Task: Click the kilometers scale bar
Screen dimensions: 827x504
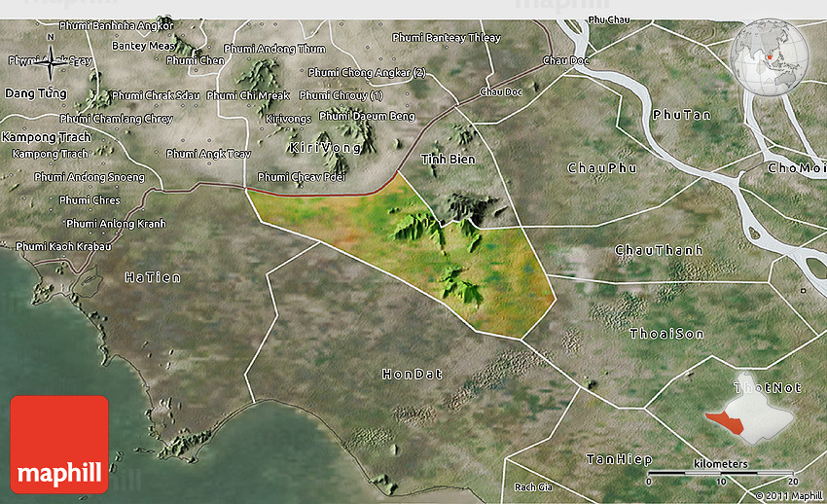Action: coord(722,473)
